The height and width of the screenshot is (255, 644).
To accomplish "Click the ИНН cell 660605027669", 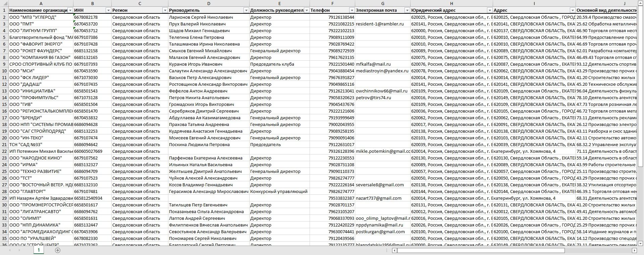I will click(92, 151).
